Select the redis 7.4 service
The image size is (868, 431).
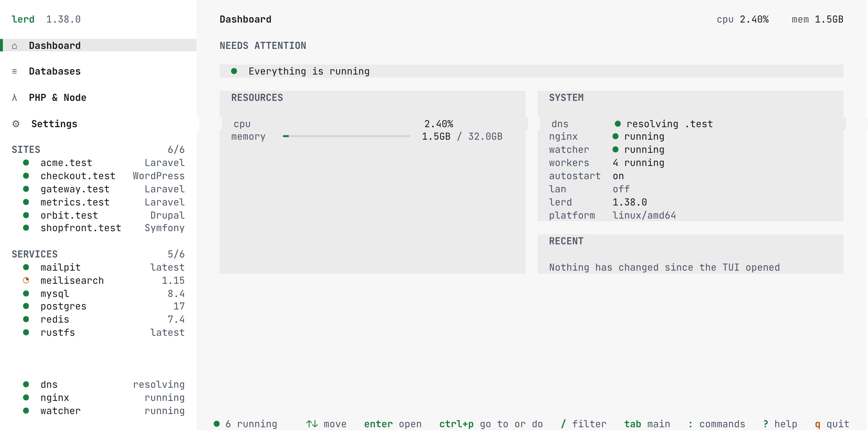[98, 320]
